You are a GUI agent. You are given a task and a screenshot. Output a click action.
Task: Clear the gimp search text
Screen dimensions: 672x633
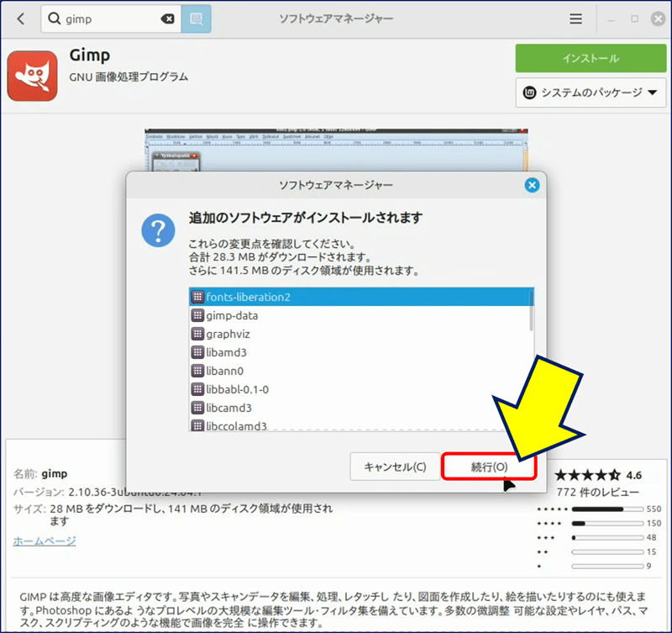pos(167,18)
